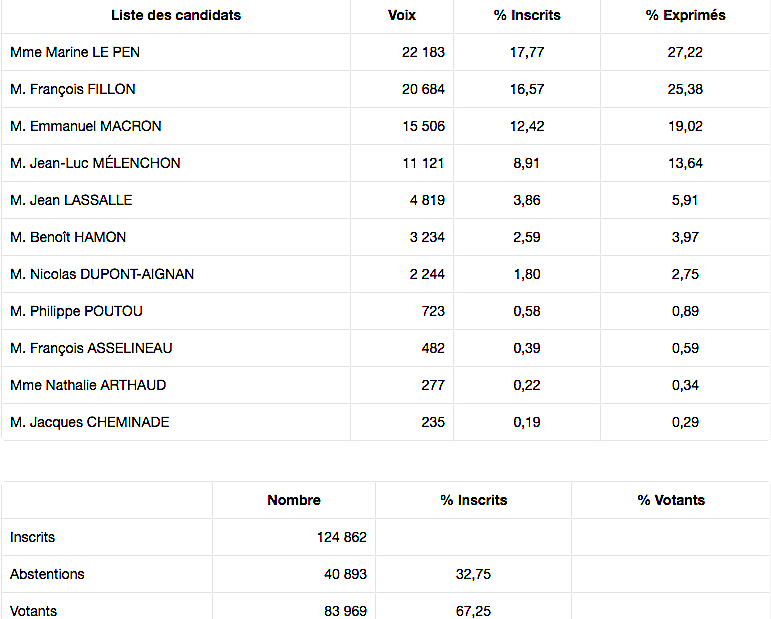
Task: Click the "Liste des candidats" column header
Action: tap(176, 15)
